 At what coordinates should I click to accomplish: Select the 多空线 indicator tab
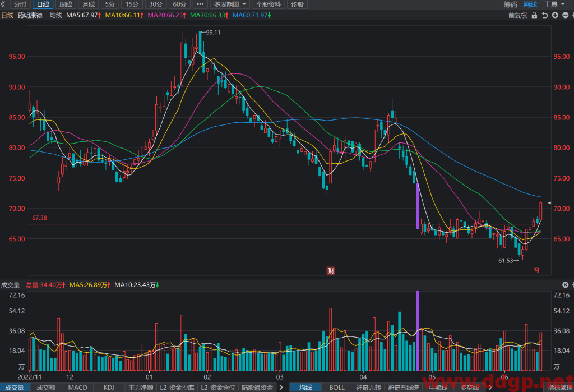[470, 388]
